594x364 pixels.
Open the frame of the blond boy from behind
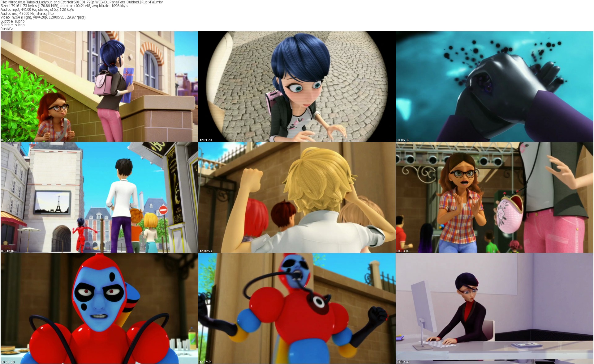pos(297,197)
